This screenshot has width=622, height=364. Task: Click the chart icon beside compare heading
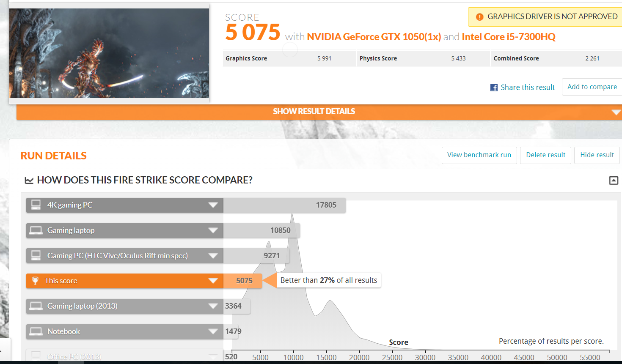coord(29,181)
